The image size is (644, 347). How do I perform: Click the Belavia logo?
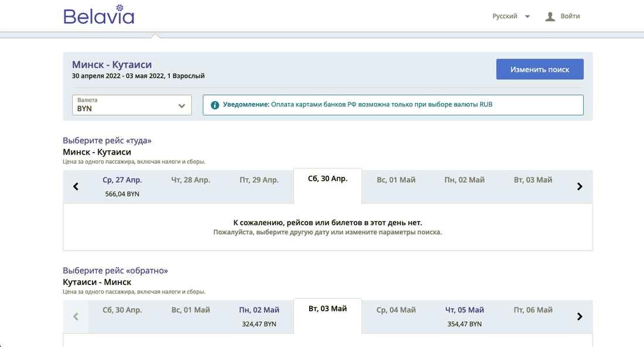click(x=99, y=15)
